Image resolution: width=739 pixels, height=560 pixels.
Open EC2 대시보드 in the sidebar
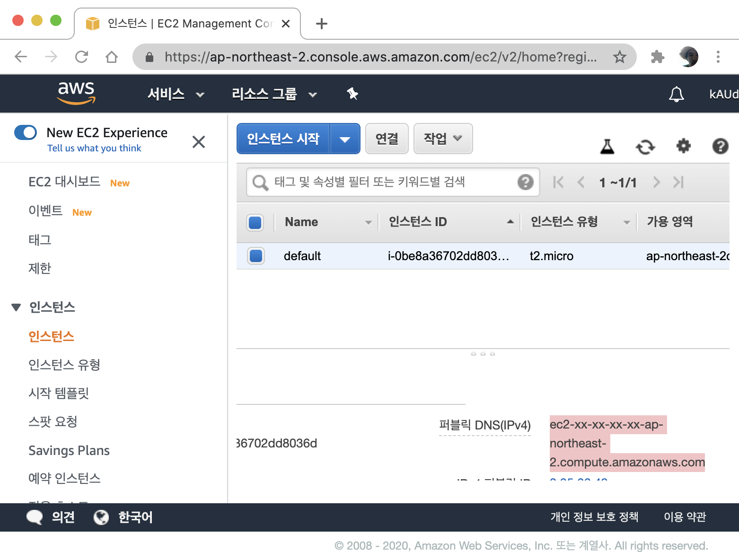point(64,182)
